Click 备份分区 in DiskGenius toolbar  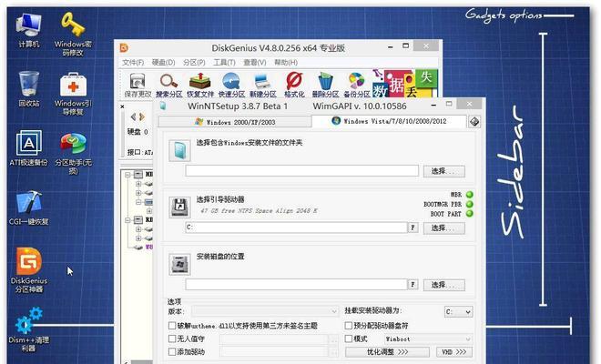click(356, 85)
